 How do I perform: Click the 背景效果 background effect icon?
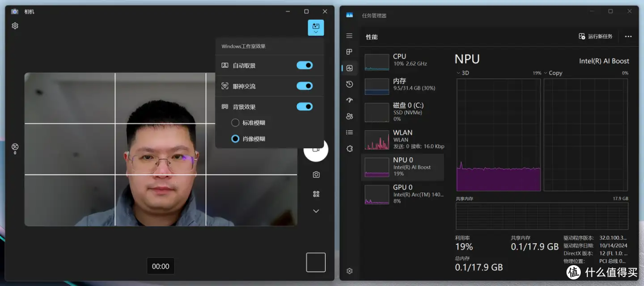coord(225,107)
